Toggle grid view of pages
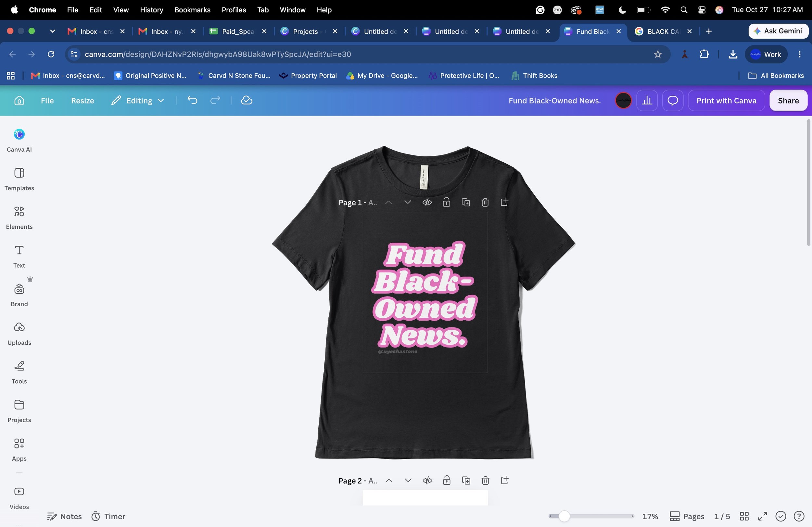812x527 pixels. click(744, 516)
